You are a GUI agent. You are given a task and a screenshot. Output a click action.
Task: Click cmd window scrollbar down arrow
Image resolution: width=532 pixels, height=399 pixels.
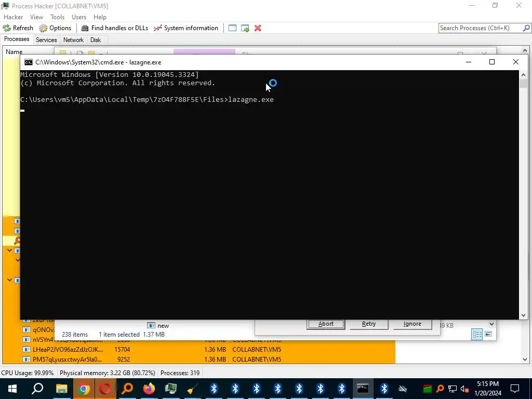pyautogui.click(x=523, y=315)
